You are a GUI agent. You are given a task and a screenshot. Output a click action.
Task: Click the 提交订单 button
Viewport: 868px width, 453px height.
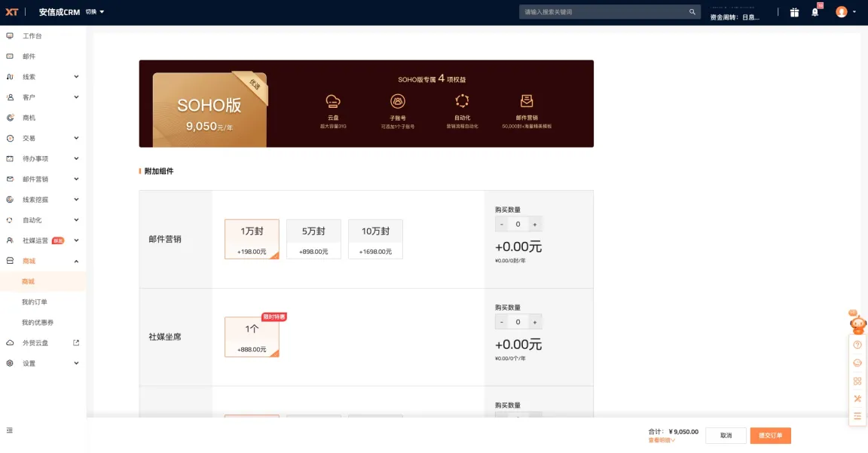pos(771,435)
